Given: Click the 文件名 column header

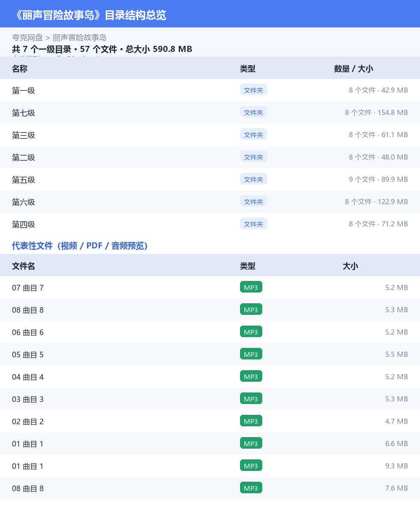Looking at the screenshot, I should click(x=24, y=266).
